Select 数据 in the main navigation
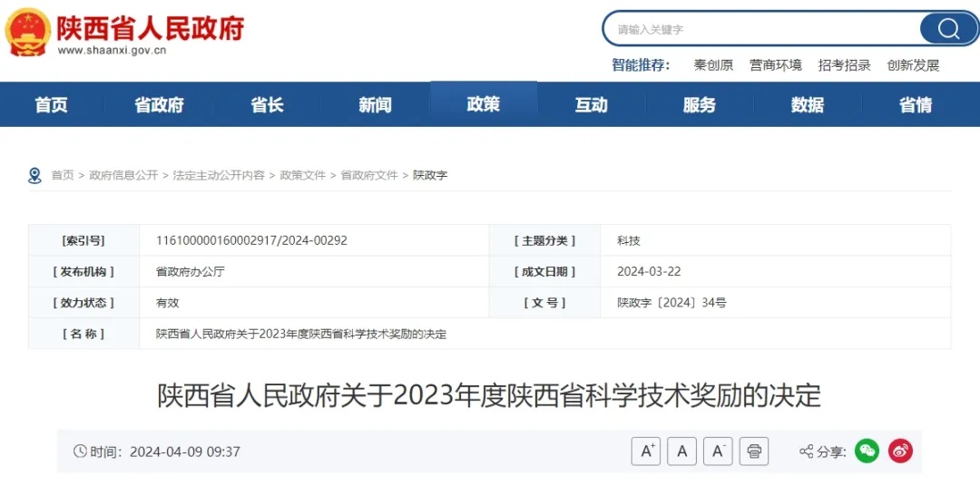This screenshot has height=486, width=980. tap(807, 105)
